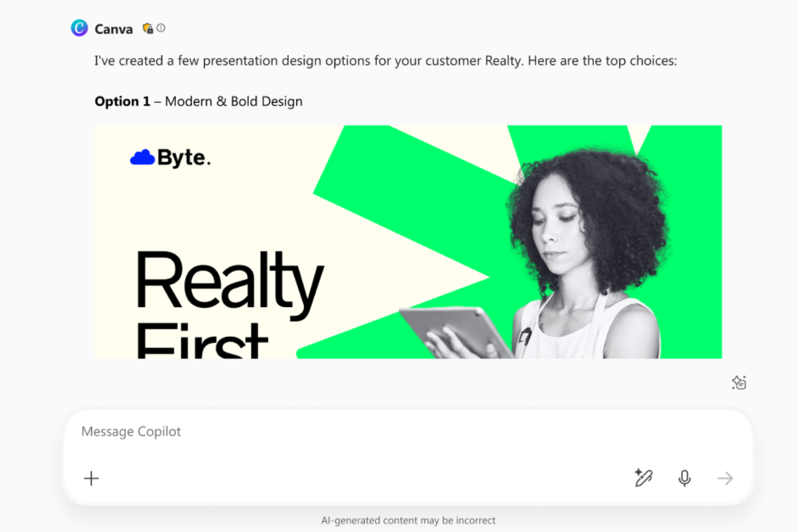Click the Canva agent logo icon

click(x=79, y=28)
